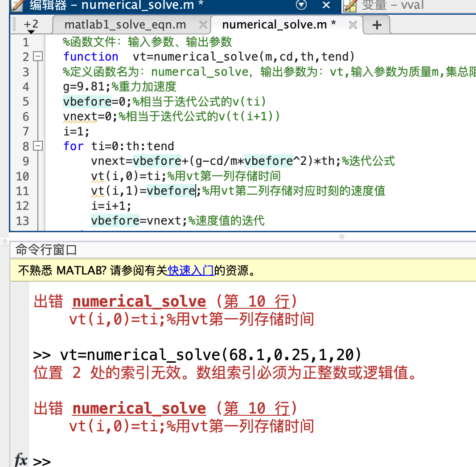The height and width of the screenshot is (467, 476).
Task: Click the second 第 10 行 error link
Action: click(257, 409)
